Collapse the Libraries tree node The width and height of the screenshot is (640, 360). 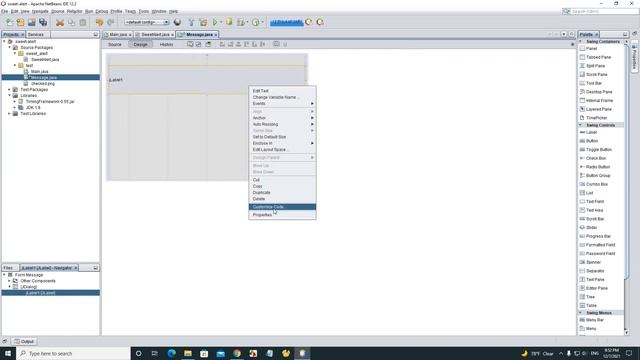click(9, 96)
